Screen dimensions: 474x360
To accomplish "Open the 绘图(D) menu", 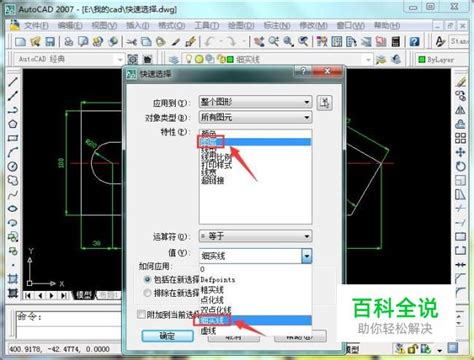I will pyautogui.click(x=241, y=26).
